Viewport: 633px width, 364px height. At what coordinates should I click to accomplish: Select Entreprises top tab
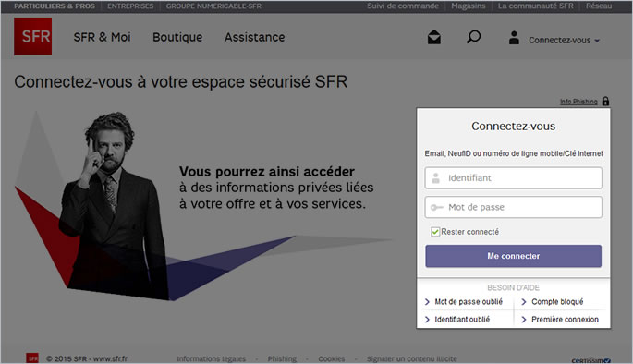(130, 6)
